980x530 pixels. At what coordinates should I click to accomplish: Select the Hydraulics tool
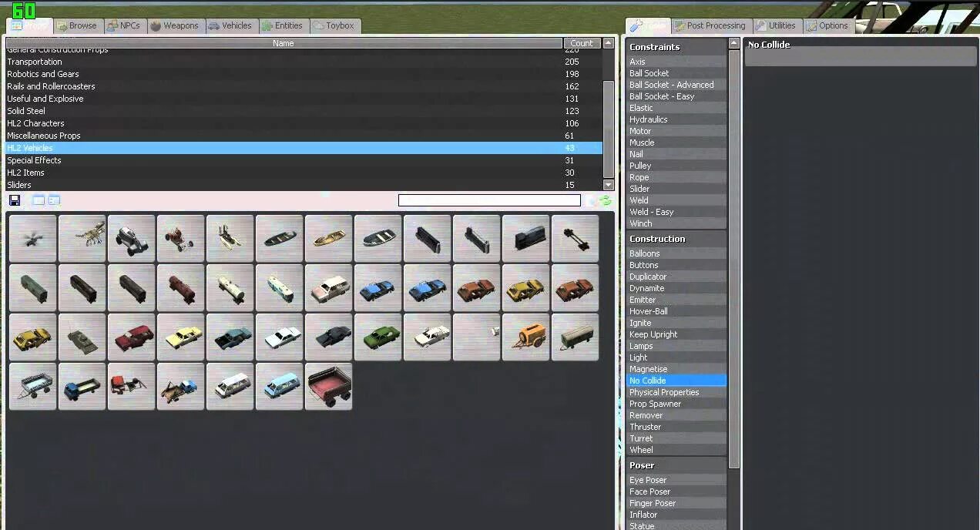676,119
